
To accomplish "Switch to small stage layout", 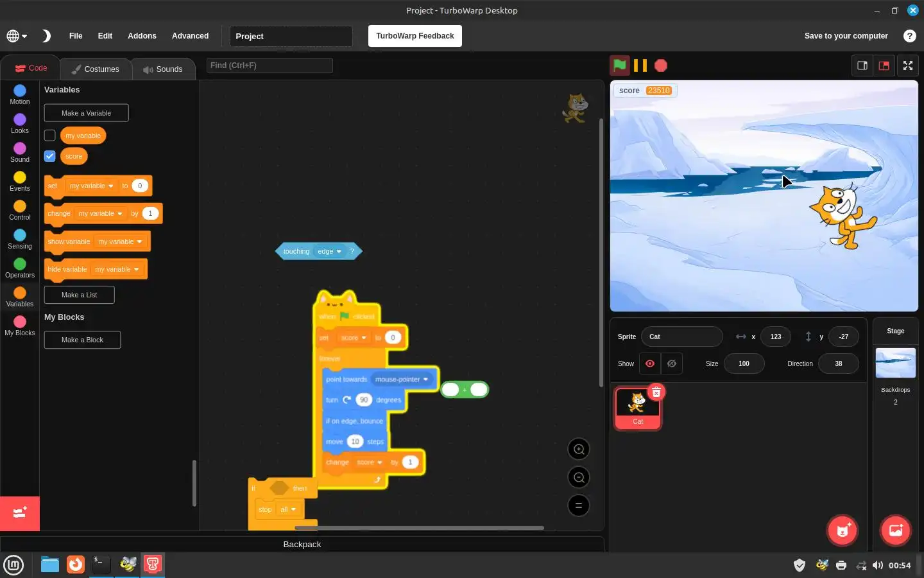I will (862, 66).
